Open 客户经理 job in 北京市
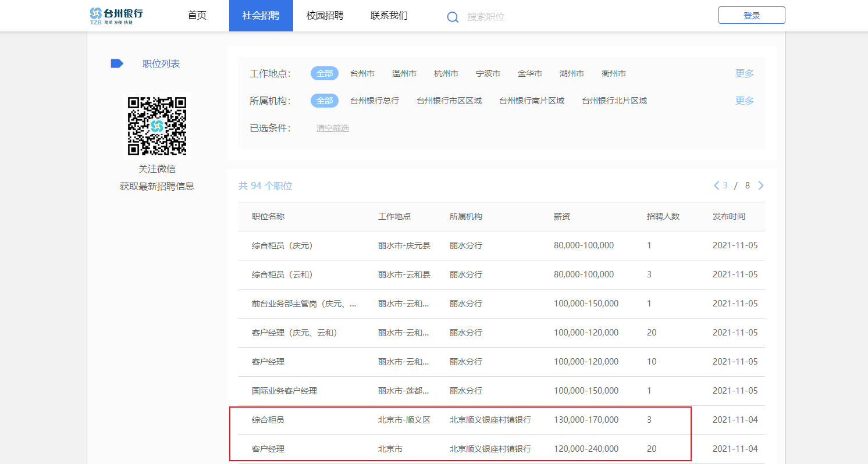Image resolution: width=868 pixels, height=464 pixels. point(268,449)
